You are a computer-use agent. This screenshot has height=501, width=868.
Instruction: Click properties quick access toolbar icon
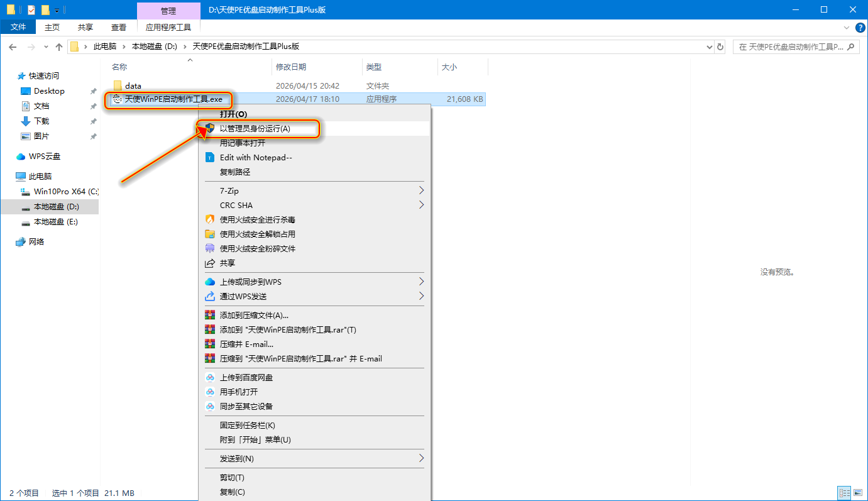click(31, 10)
